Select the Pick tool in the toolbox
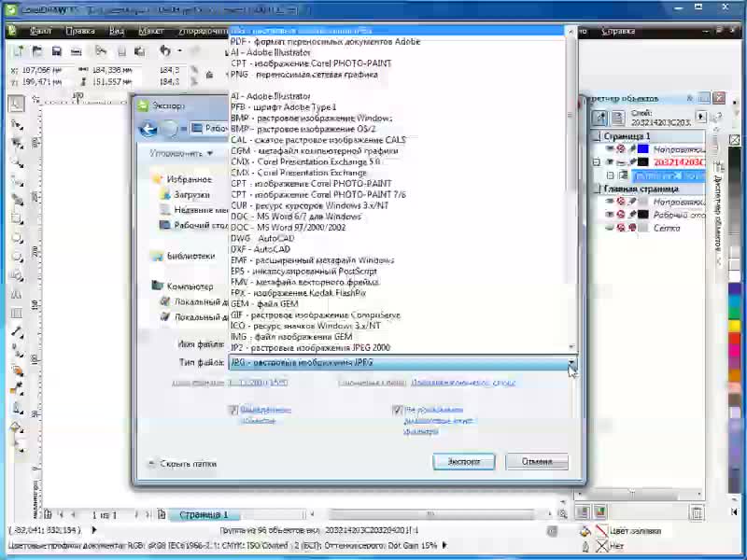Screen dimensions: 747x560 click(x=16, y=104)
